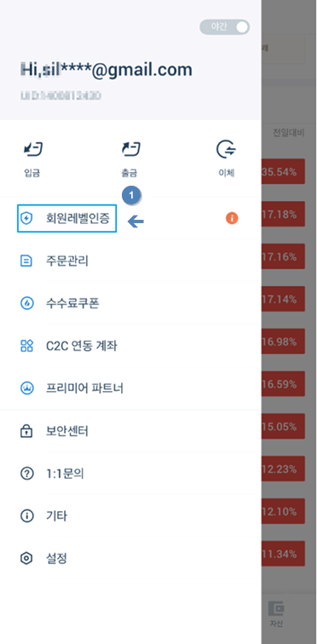Click the orange info badge icon
Image resolution: width=317 pixels, height=644 pixels.
pos(232,218)
